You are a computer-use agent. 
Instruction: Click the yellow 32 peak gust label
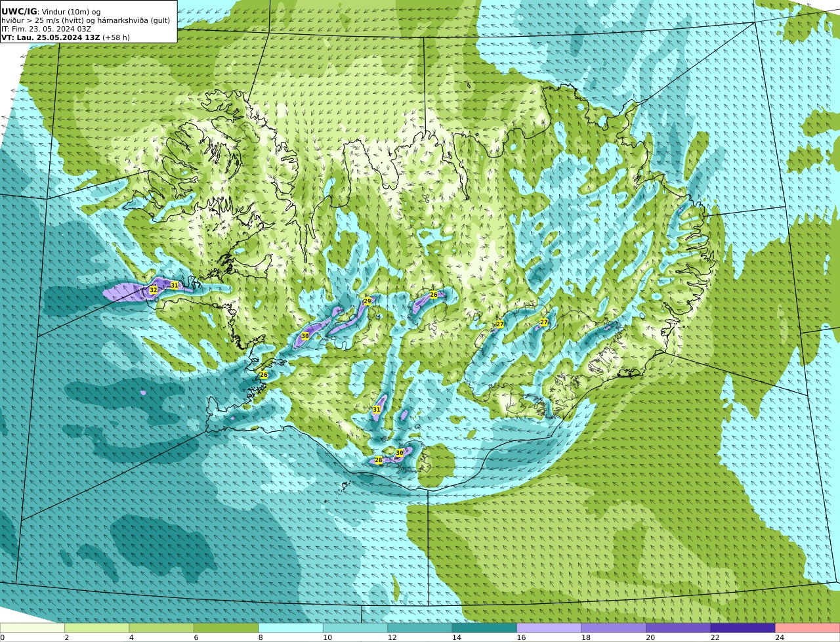click(153, 289)
